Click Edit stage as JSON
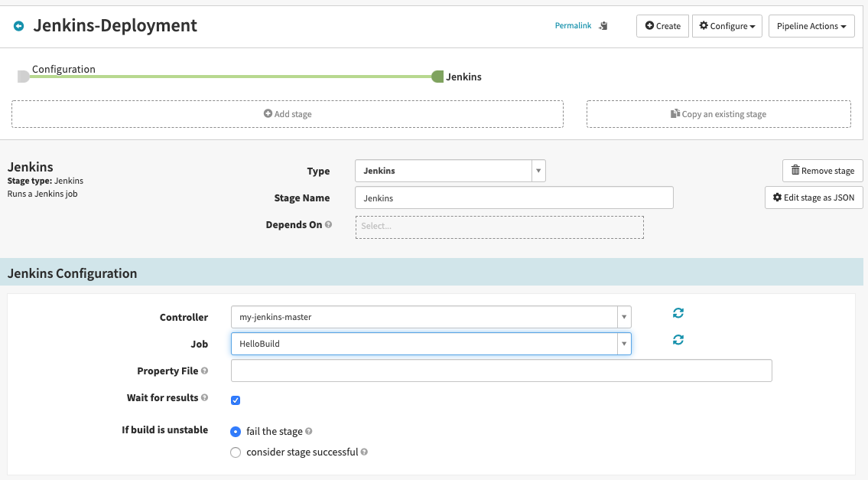 coord(813,198)
